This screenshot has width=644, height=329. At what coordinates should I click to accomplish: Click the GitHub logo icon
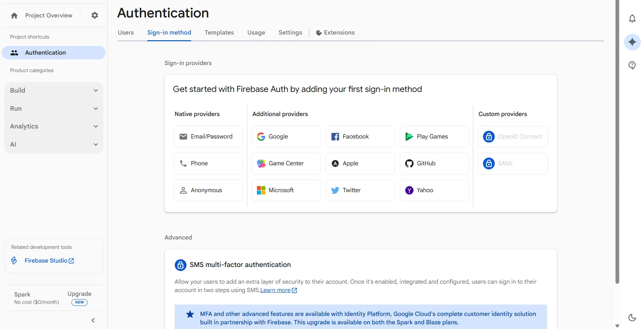(x=409, y=163)
